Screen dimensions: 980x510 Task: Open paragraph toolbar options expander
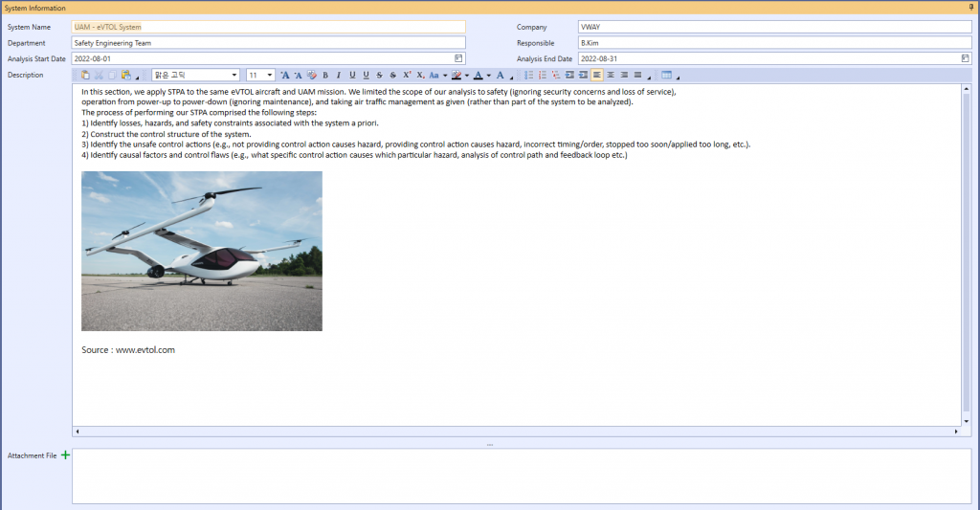649,78
